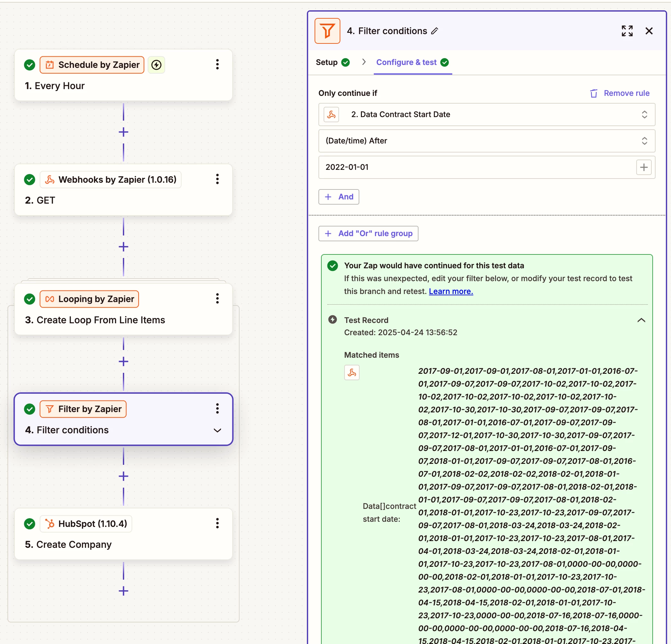Click the plus icon in the 2022-01-01 value field
The image size is (671, 644).
644,167
